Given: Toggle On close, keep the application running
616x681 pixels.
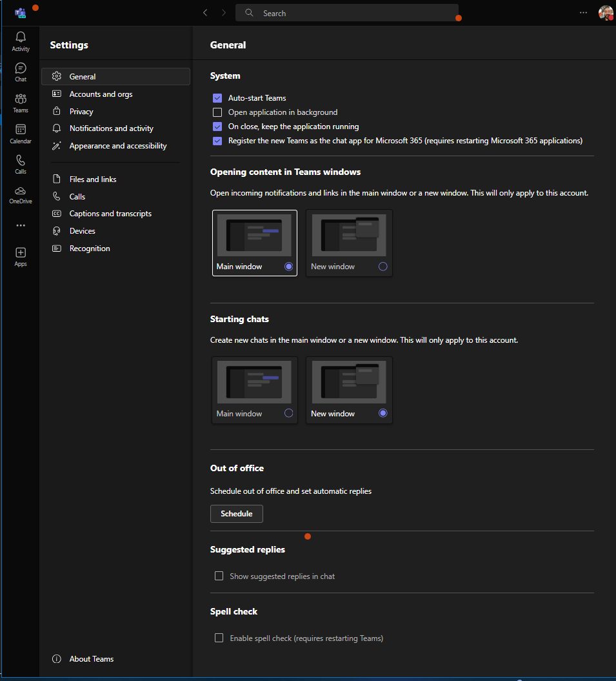Looking at the screenshot, I should 217,127.
